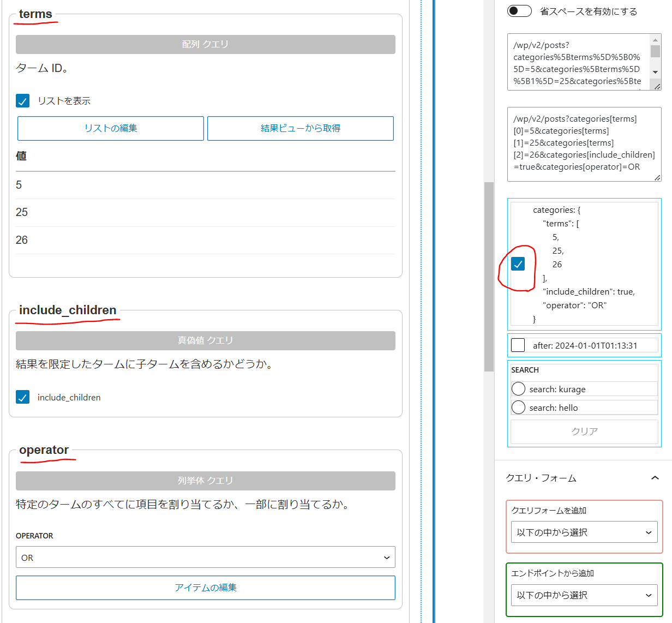Click the リストの編集 button
Screen dimensions: 672x623
110,128
